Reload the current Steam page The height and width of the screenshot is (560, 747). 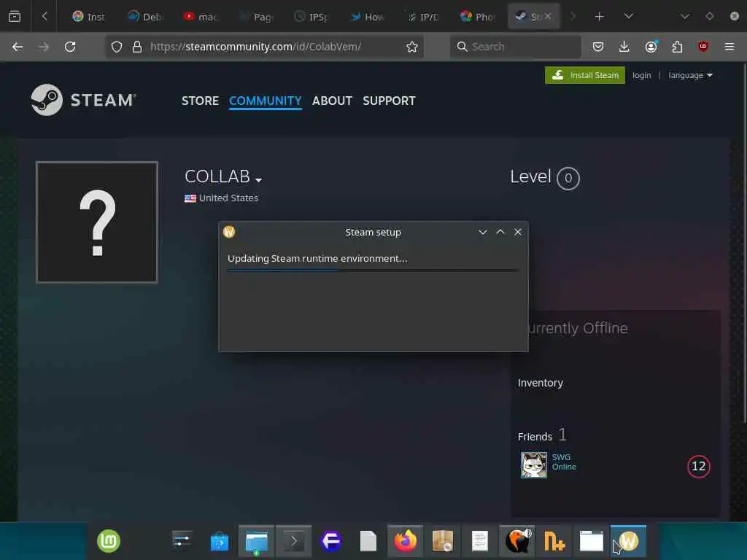tap(70, 47)
